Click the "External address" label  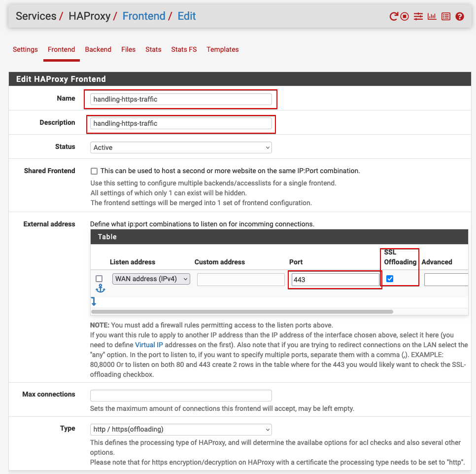pos(49,224)
